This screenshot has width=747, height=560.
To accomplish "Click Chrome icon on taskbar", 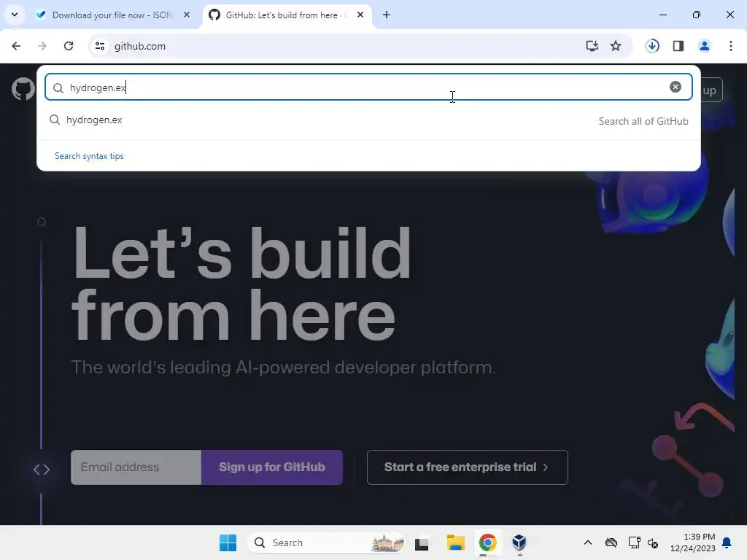I will pos(487,542).
